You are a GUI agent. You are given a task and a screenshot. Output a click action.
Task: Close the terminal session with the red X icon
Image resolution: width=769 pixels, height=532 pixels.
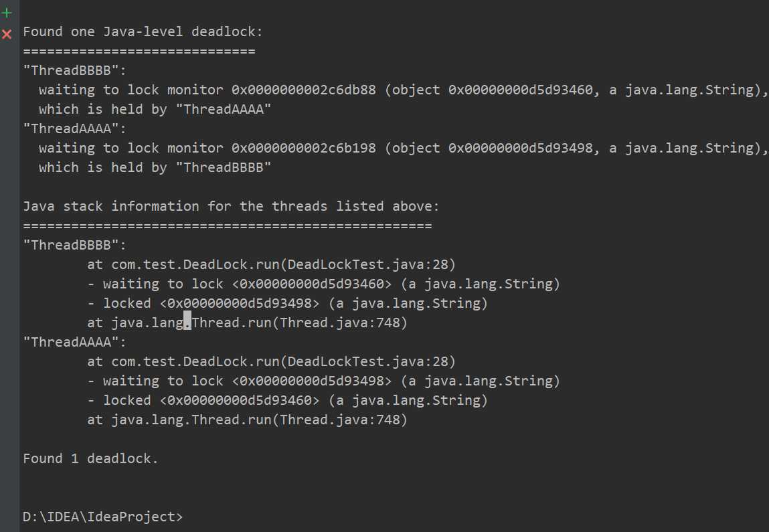(x=7, y=34)
